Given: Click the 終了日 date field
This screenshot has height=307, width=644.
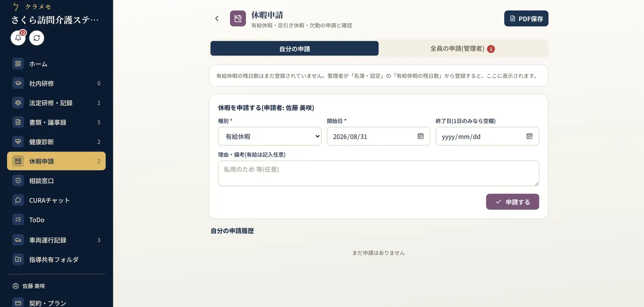Looking at the screenshot, I should [487, 136].
